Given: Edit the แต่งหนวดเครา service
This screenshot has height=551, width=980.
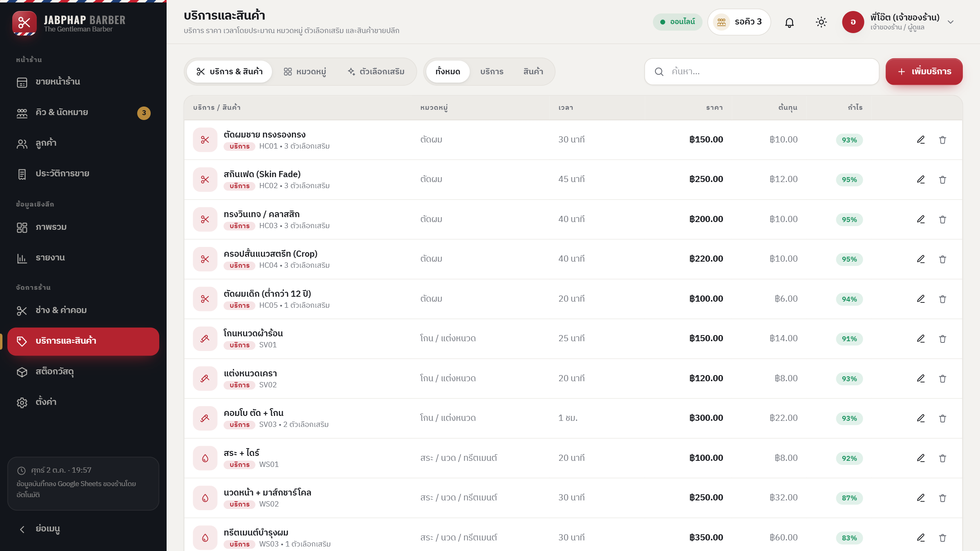Looking at the screenshot, I should click(921, 378).
